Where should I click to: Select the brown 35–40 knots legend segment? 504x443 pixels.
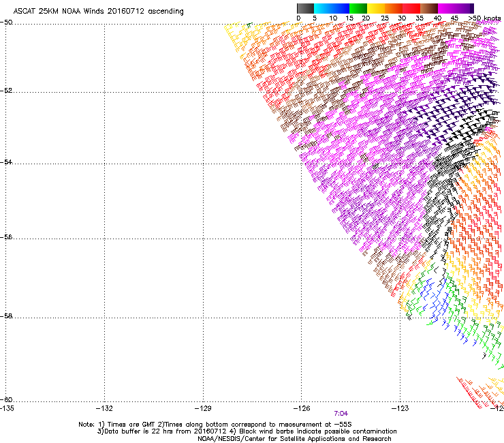(429, 8)
